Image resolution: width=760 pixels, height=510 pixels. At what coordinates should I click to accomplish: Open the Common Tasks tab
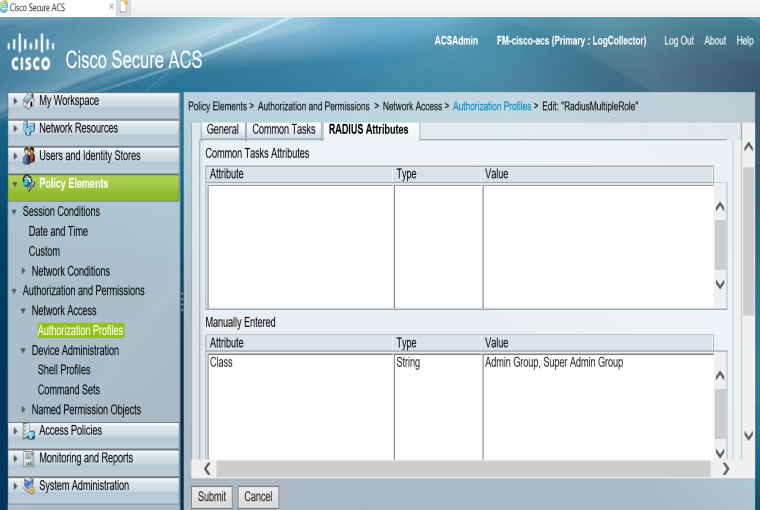coord(283,130)
